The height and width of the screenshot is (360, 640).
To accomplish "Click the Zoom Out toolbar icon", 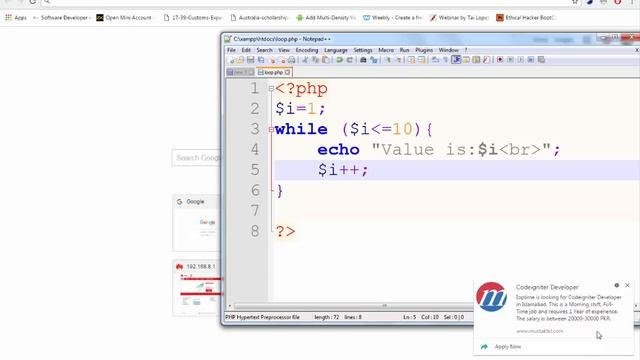I will [x=398, y=60].
